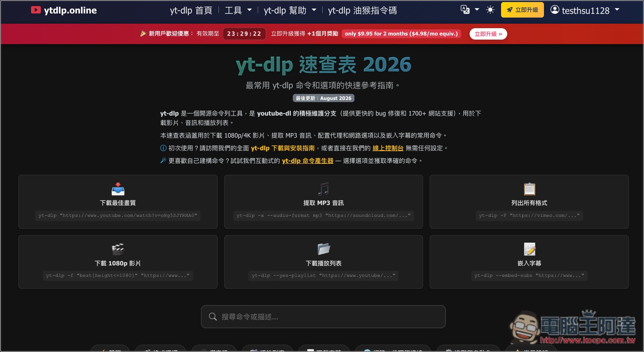Click the download tray icon for best quality

click(118, 189)
